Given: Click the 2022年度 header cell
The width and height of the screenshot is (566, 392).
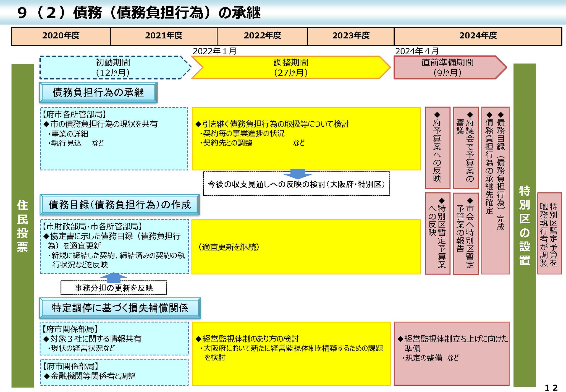Looking at the screenshot, I should tap(262, 36).
